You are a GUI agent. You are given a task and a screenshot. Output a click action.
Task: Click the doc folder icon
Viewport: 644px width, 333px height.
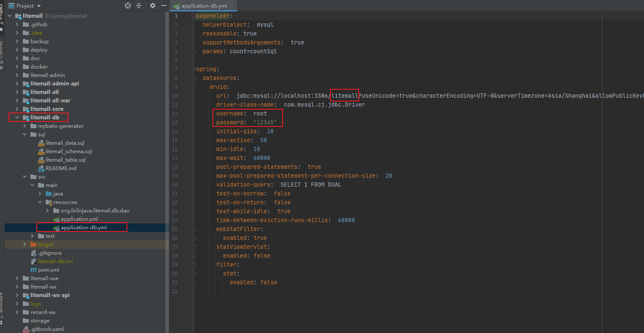pyautogui.click(x=26, y=58)
